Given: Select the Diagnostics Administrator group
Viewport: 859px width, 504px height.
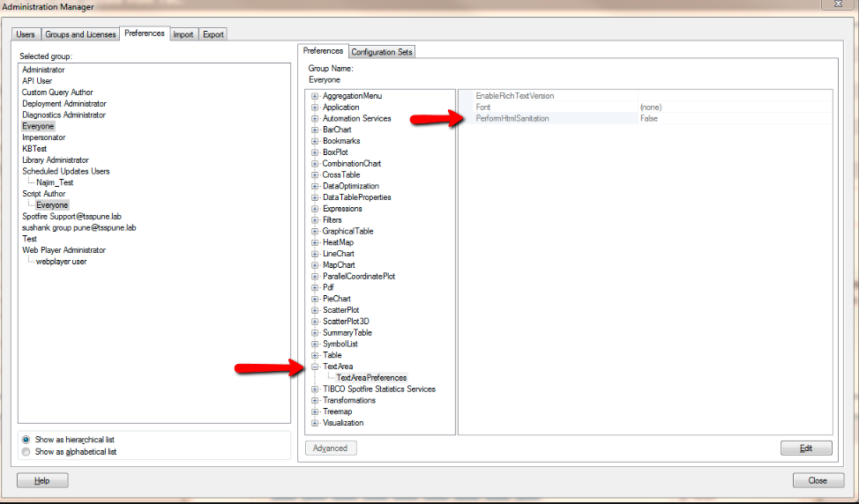Looking at the screenshot, I should (x=63, y=115).
